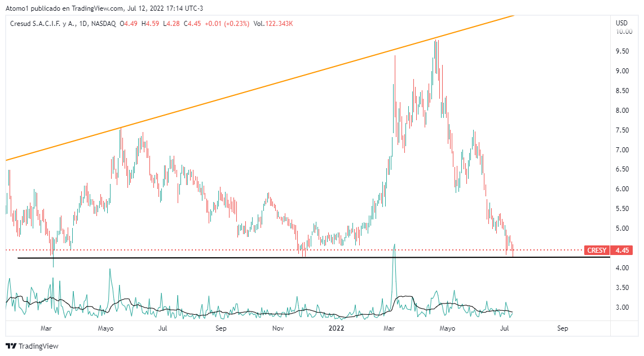Click the USD currency label
Image resolution: width=644 pixels, height=356 pixels.
pyautogui.click(x=622, y=23)
